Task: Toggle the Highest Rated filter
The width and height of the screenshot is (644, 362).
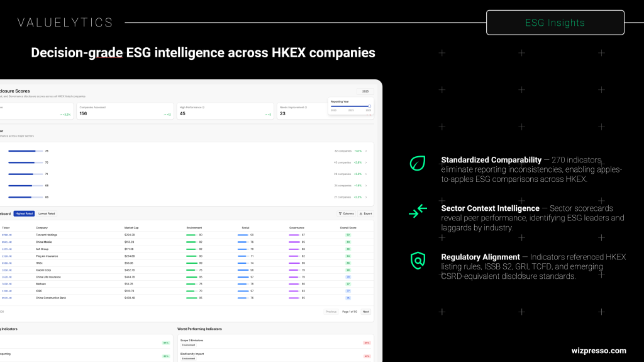Action: 24,213
